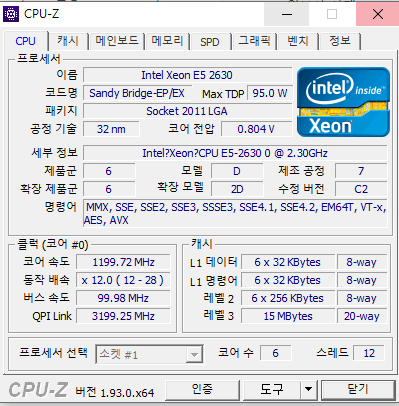Screen dimensions: 399x406
Task: Open the 도구 dropdown arrow
Action: point(308,389)
